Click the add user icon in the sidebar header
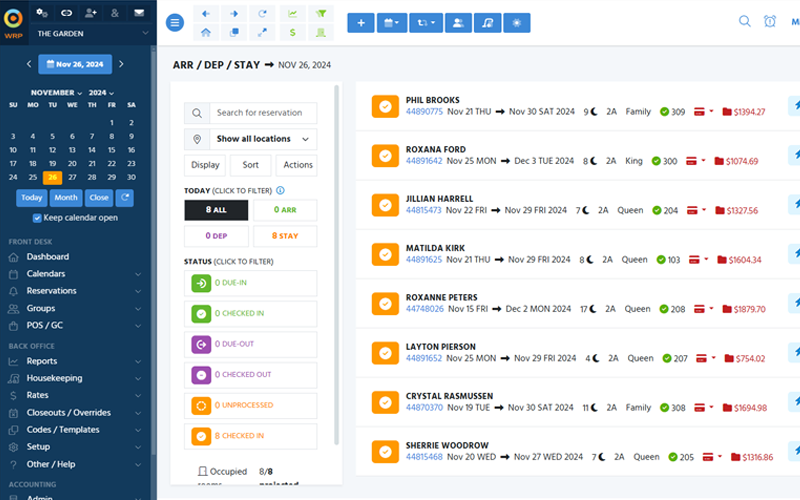Image resolution: width=800 pixels, height=500 pixels. tap(91, 13)
